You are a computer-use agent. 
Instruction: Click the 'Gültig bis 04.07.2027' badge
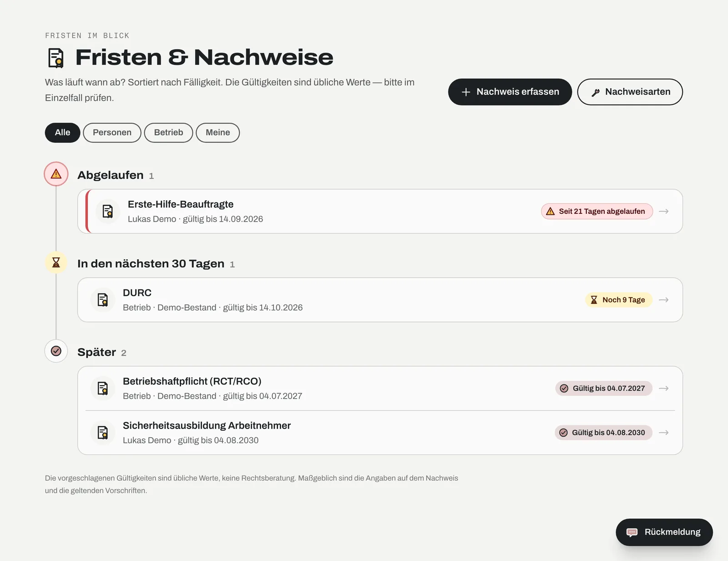pyautogui.click(x=604, y=389)
